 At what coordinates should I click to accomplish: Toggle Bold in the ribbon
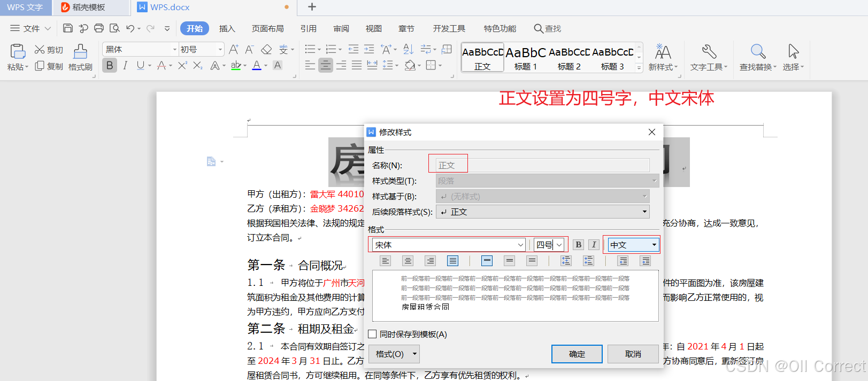[x=110, y=65]
